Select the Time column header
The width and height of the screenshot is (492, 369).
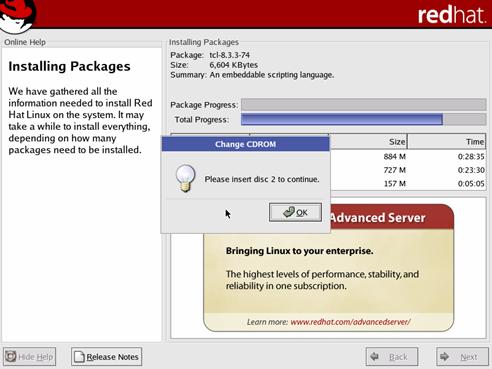[447, 142]
